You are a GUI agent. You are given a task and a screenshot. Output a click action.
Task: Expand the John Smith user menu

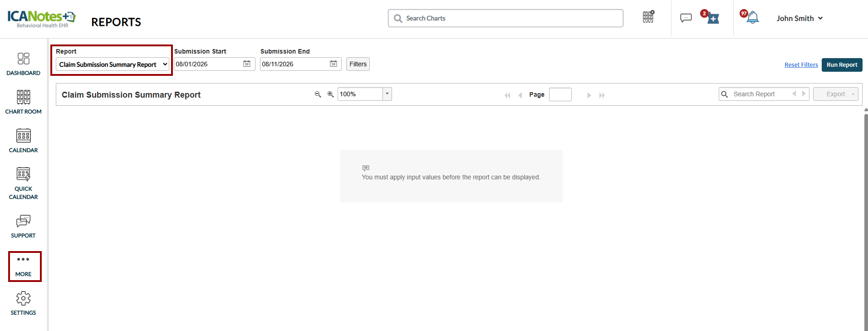point(799,18)
